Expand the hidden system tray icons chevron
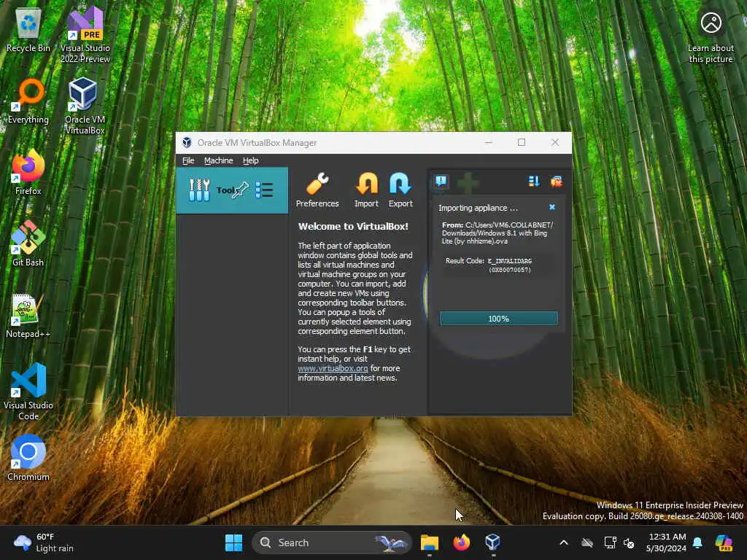The height and width of the screenshot is (560, 747). point(564,542)
